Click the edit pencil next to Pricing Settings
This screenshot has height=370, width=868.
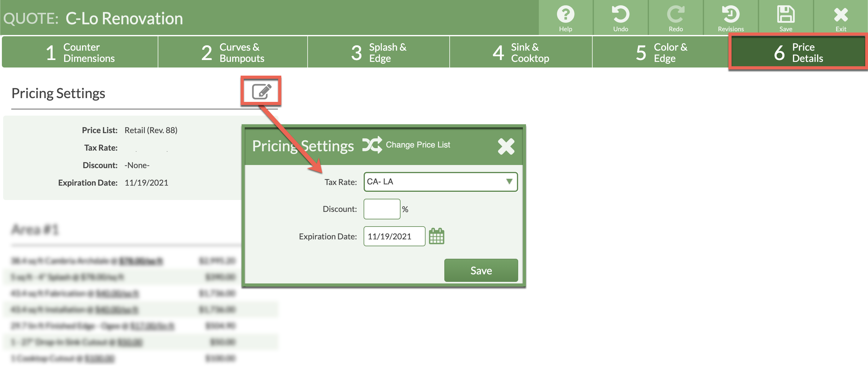[262, 90]
